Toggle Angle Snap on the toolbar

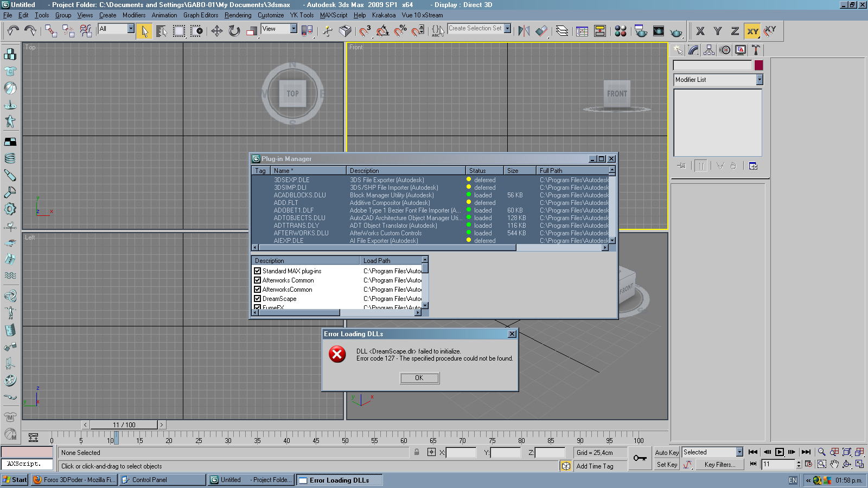coord(382,31)
